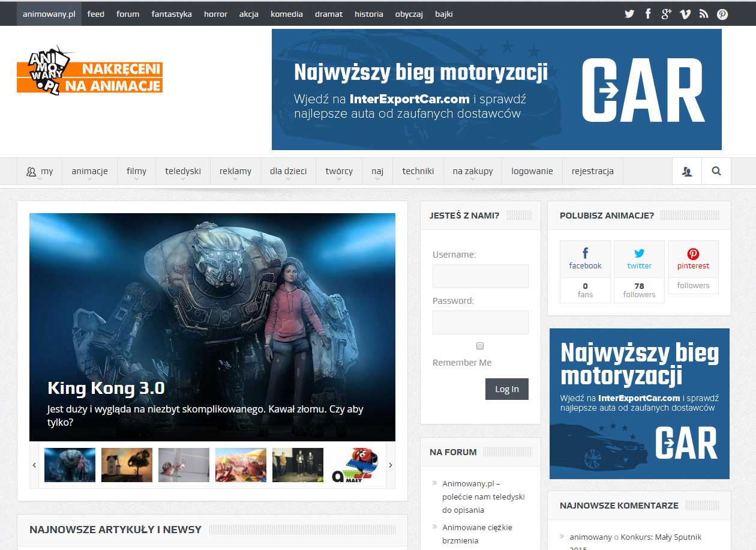Open the techniki dropdown menu
Viewport: 756px width, 550px height.
(418, 171)
